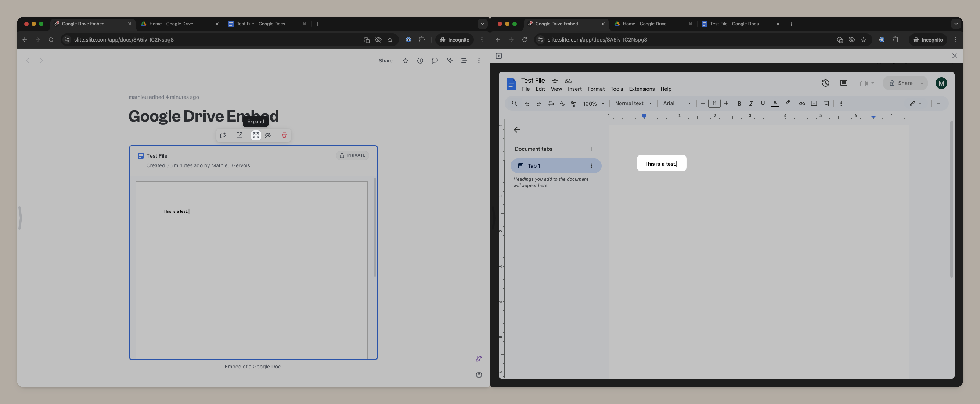
Task: Open embed in new tab via external-link icon
Action: pyautogui.click(x=239, y=135)
